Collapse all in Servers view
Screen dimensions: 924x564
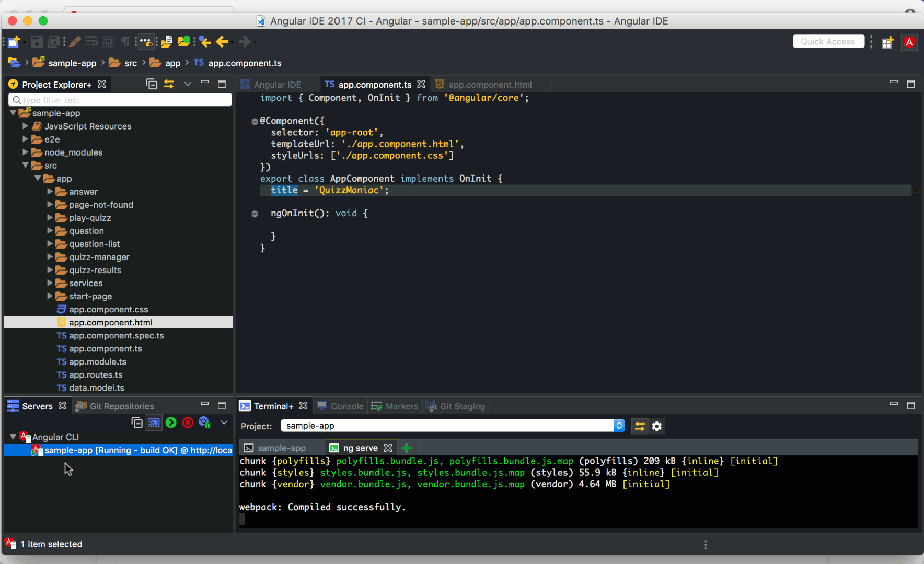[x=137, y=422]
